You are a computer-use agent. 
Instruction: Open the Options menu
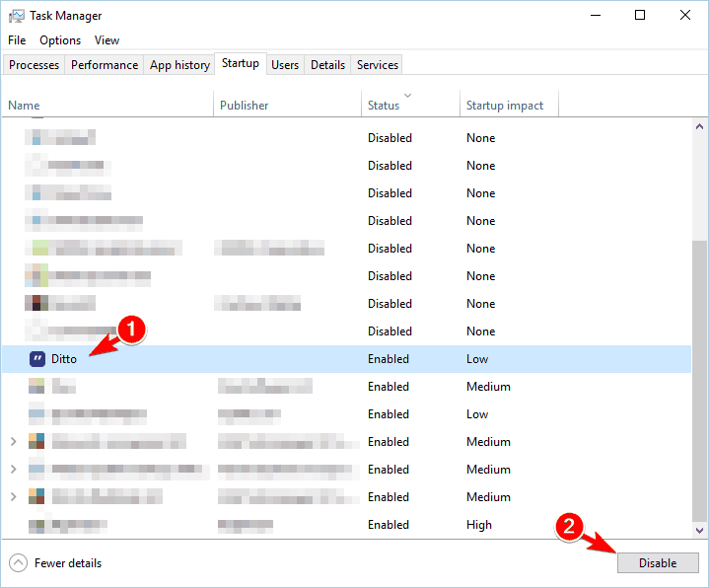point(60,40)
